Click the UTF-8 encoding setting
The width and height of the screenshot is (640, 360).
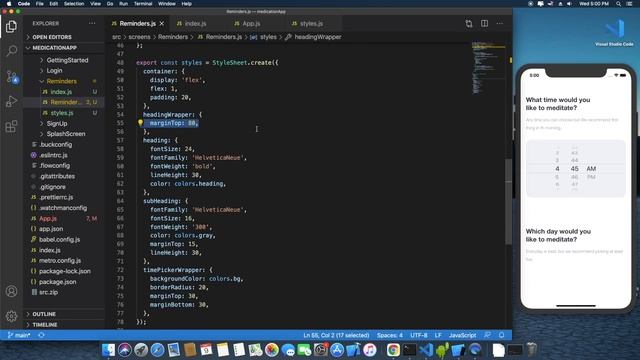418,335
